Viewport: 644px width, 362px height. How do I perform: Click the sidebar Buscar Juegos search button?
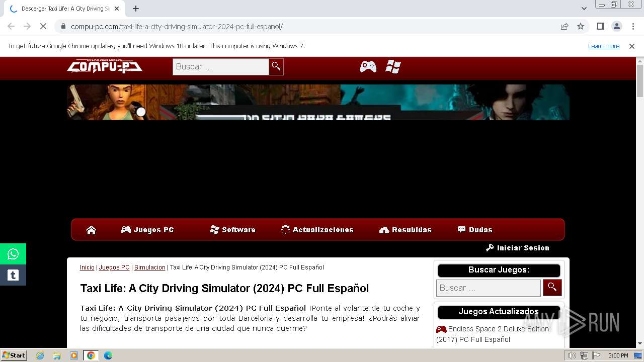[x=552, y=288]
